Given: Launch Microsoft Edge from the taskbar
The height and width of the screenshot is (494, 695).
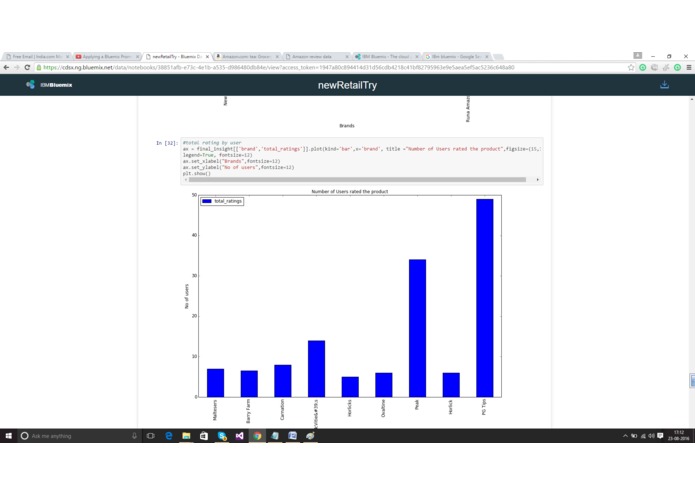Looking at the screenshot, I should point(168,436).
